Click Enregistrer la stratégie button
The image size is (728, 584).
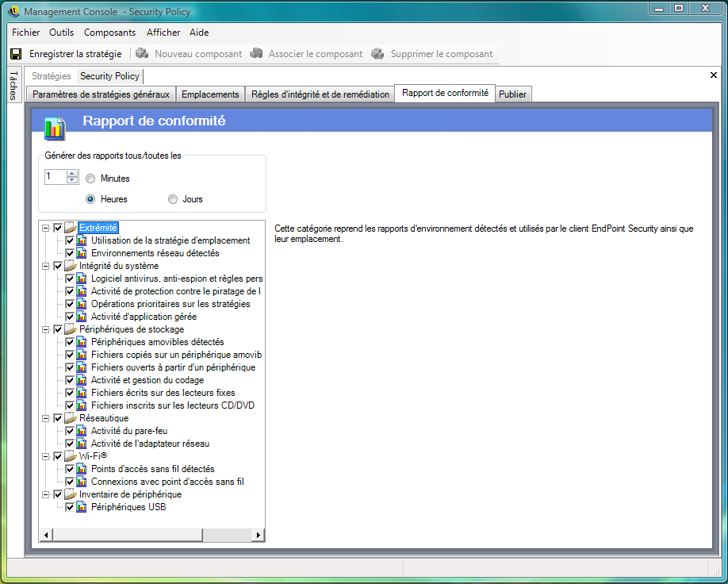[75, 54]
